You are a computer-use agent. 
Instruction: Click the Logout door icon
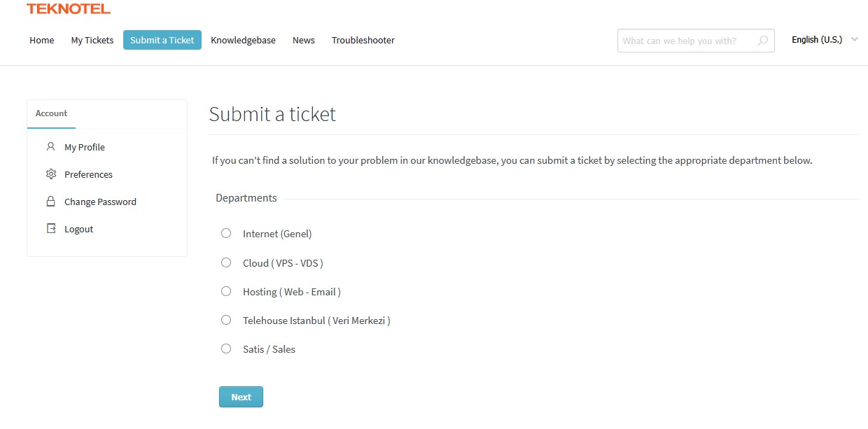point(50,229)
